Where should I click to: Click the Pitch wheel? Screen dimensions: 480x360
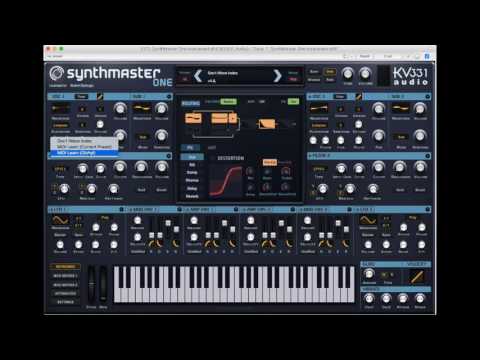pos(91,284)
